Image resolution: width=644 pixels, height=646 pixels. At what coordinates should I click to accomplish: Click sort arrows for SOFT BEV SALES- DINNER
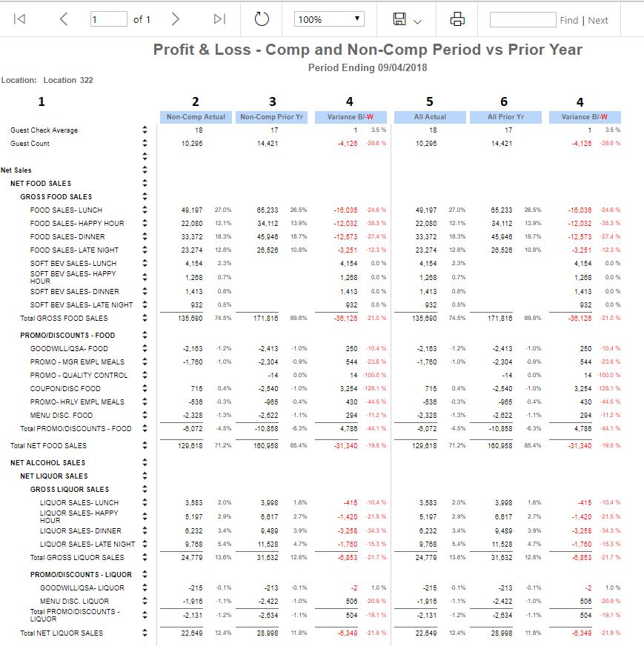pos(145,291)
